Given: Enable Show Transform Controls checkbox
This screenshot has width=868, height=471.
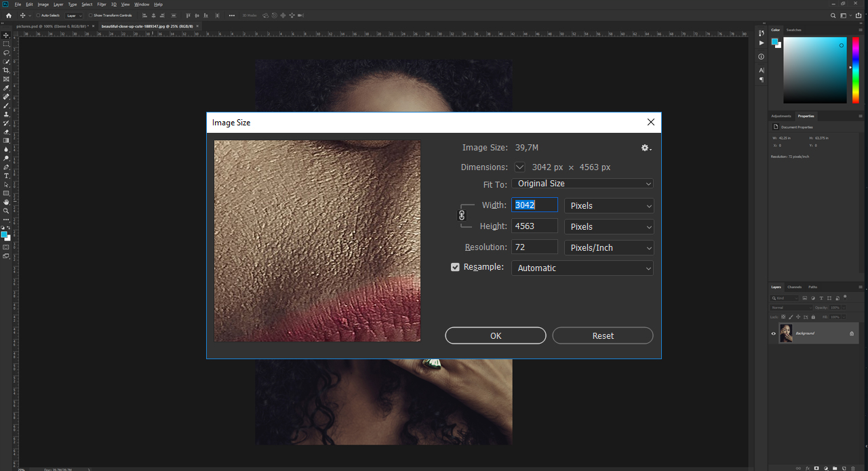Looking at the screenshot, I should point(90,15).
